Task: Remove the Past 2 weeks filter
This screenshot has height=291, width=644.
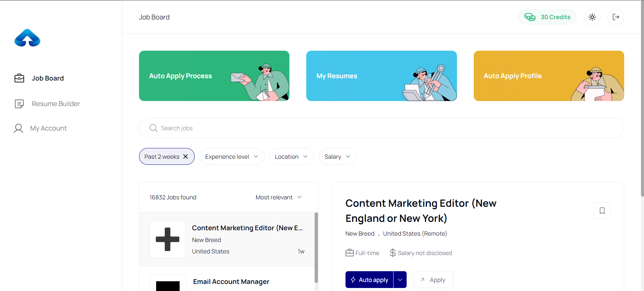Action: pos(185,156)
